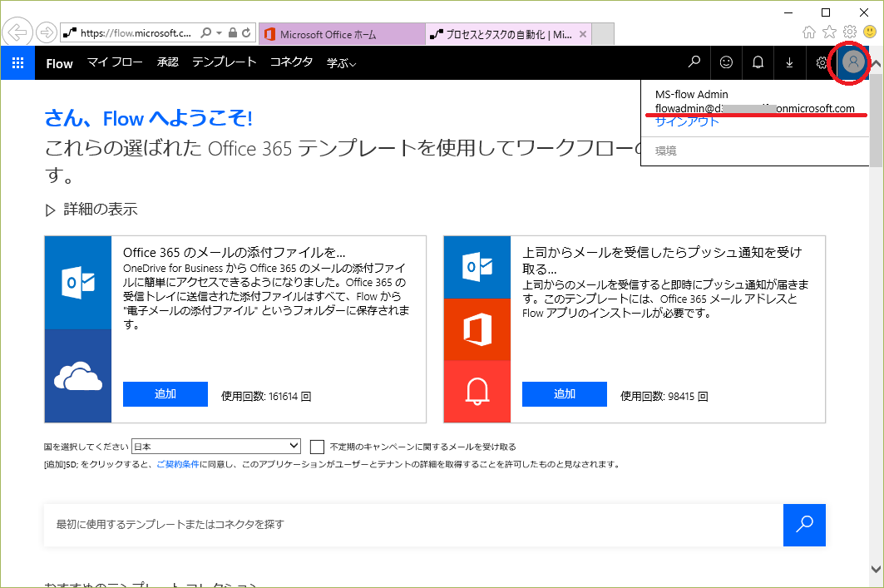Click address bar search magnifier icon
The width and height of the screenshot is (884, 588).
pos(206,32)
